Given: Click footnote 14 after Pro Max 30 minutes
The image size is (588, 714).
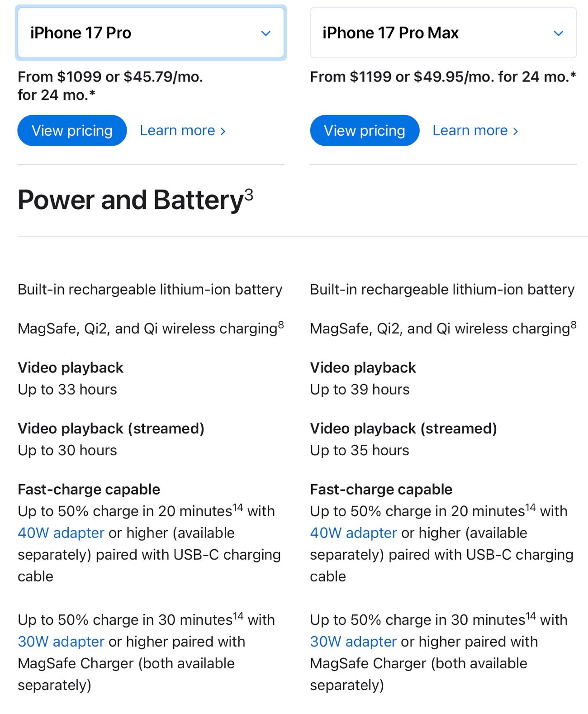Looking at the screenshot, I should 531,616.
